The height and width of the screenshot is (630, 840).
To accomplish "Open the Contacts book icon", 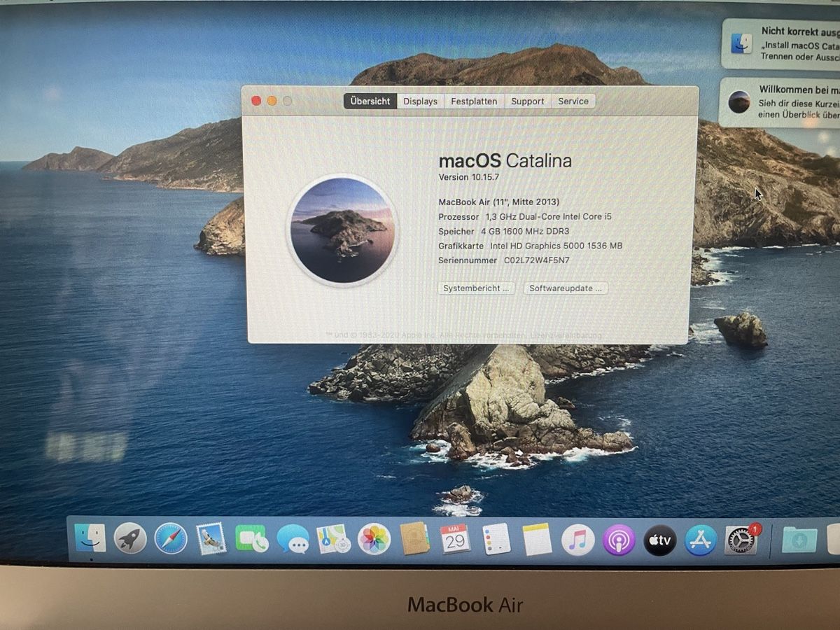I will click(x=414, y=538).
